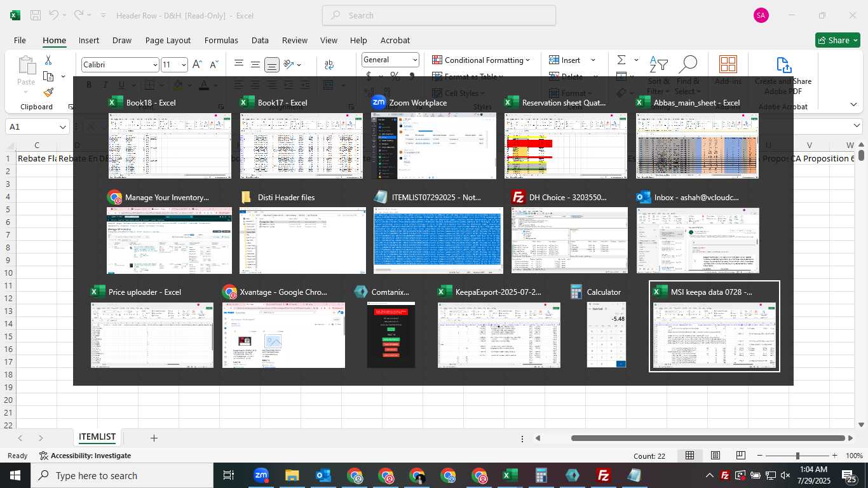Add a new sheet with plus icon

click(x=154, y=438)
